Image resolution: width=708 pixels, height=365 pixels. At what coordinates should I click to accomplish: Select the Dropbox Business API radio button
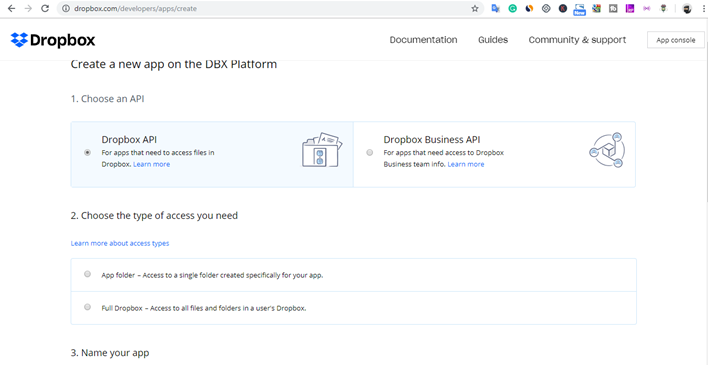click(370, 153)
